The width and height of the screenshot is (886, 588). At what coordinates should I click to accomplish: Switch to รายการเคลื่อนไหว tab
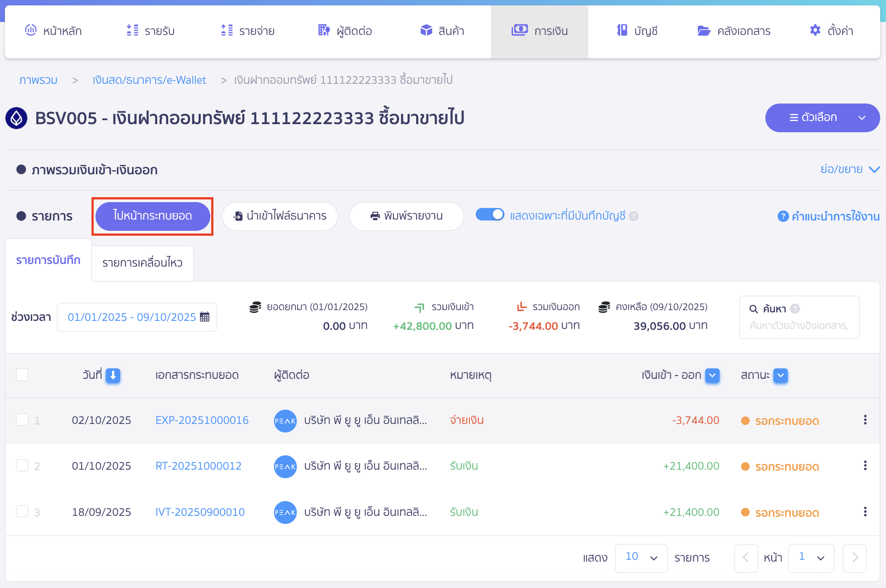point(142,263)
